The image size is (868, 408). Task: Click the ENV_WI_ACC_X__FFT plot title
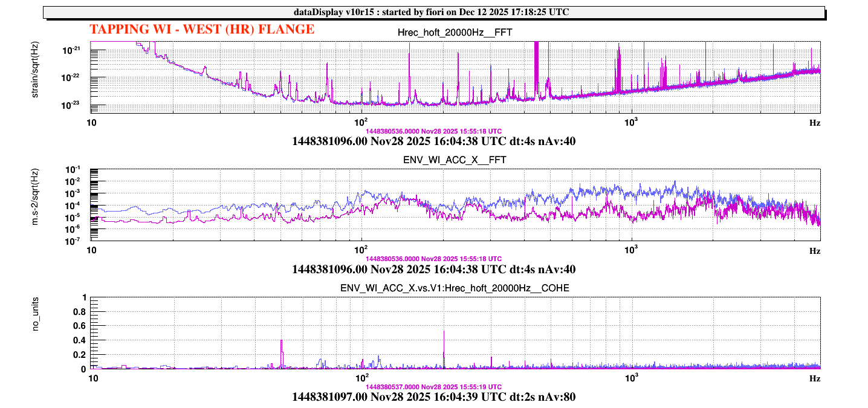(455, 160)
